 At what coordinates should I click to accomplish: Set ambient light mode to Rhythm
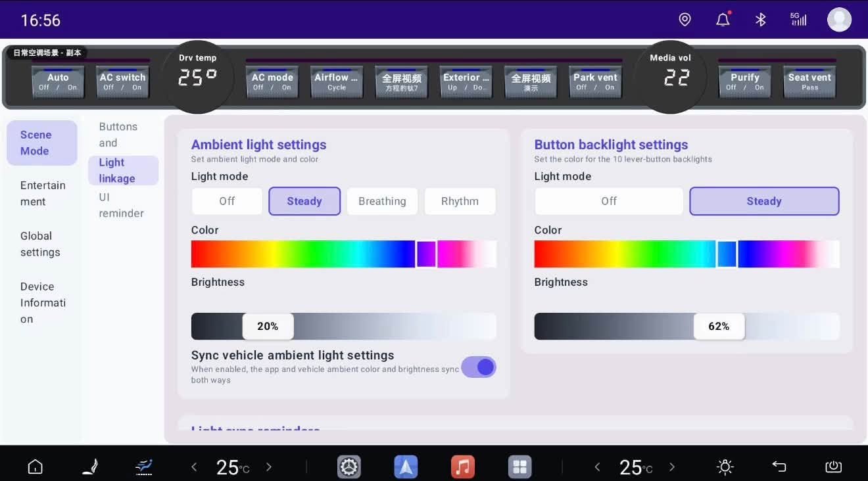[460, 201]
